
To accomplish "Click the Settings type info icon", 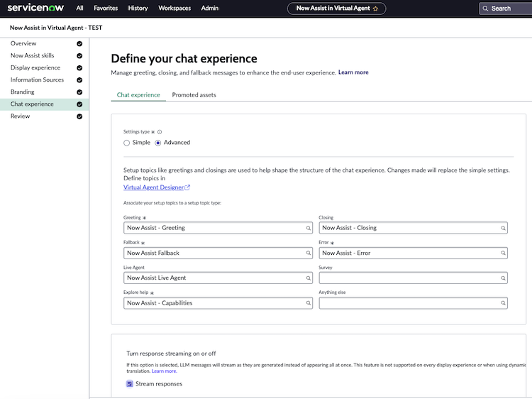I will pyautogui.click(x=160, y=132).
